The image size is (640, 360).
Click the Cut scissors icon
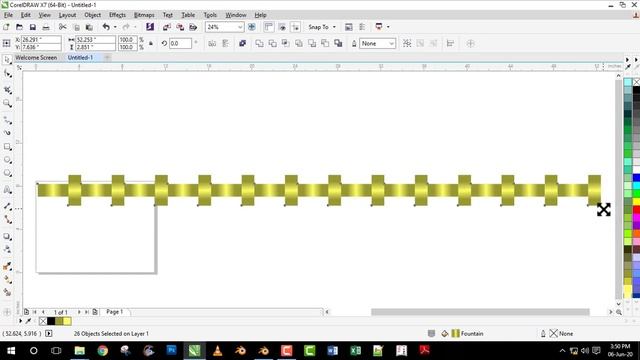(62, 27)
